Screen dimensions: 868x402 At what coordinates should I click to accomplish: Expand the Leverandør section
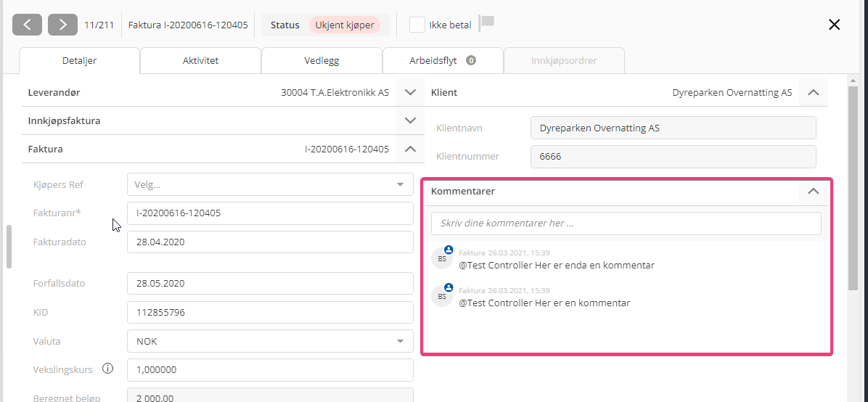(x=410, y=93)
